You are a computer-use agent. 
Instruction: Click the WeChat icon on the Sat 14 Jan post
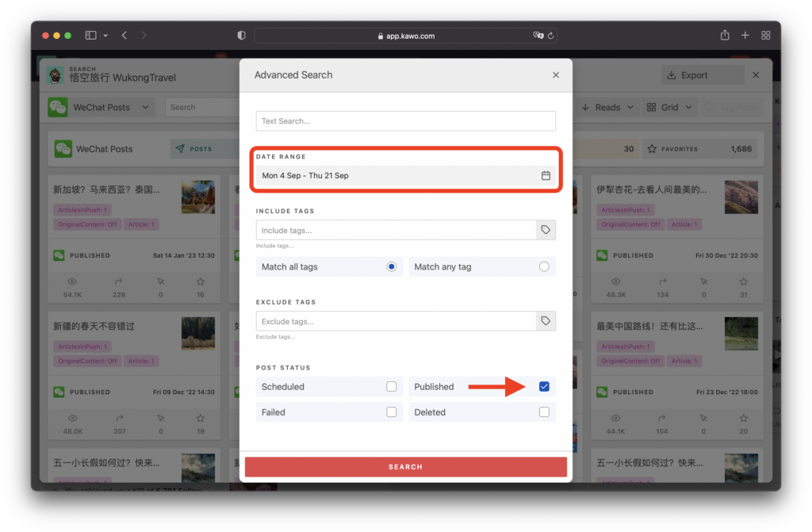tap(59, 255)
